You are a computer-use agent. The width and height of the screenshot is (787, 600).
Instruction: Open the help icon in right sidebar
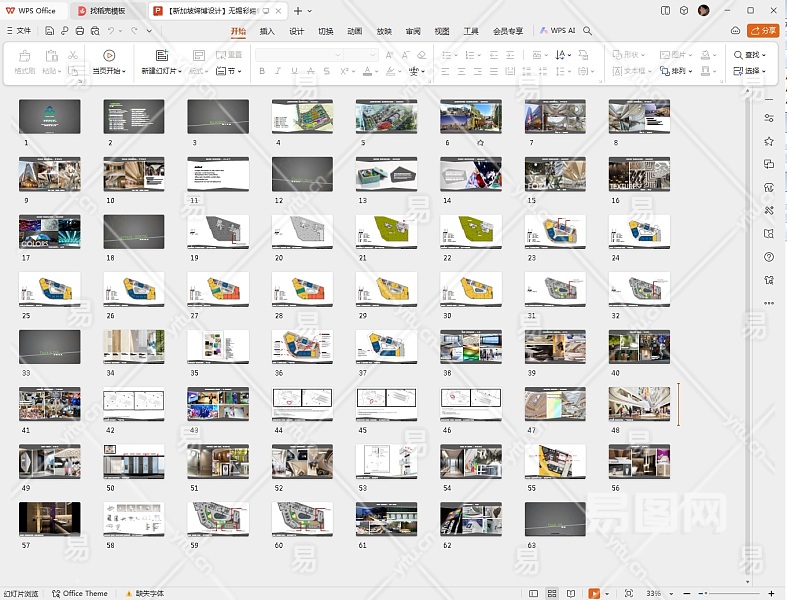[x=768, y=257]
